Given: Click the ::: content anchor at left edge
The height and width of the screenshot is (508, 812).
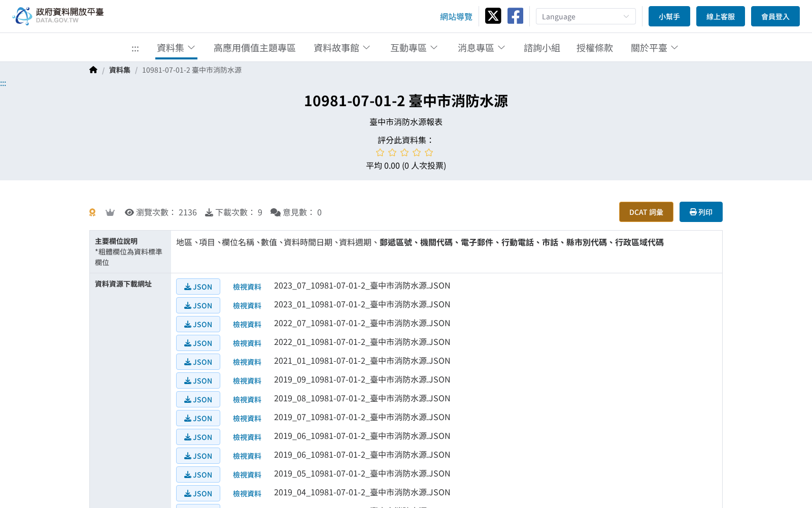Looking at the screenshot, I should [3, 83].
